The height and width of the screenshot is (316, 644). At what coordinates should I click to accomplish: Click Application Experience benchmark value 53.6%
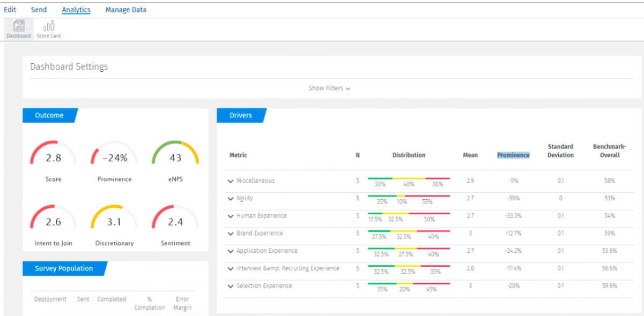click(609, 251)
